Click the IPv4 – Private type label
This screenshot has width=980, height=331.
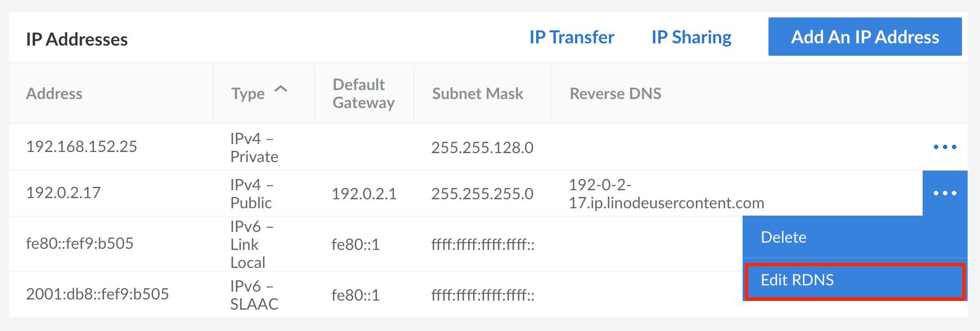pos(253,147)
